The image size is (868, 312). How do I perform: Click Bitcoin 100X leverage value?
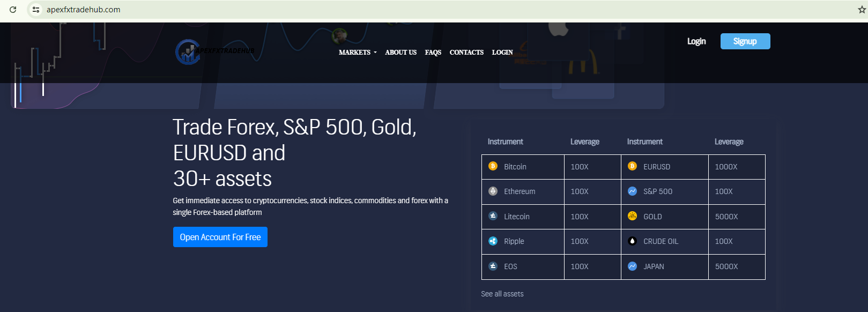tap(580, 167)
